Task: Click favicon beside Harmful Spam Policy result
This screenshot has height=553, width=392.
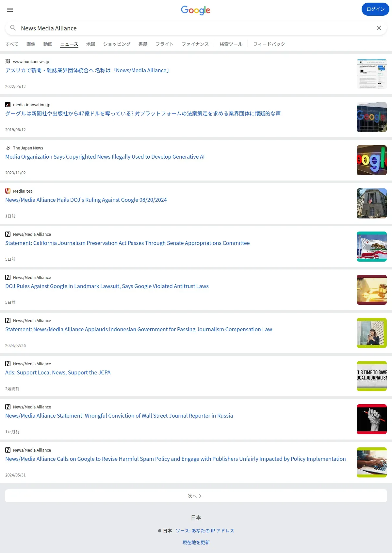Action: (x=8, y=450)
